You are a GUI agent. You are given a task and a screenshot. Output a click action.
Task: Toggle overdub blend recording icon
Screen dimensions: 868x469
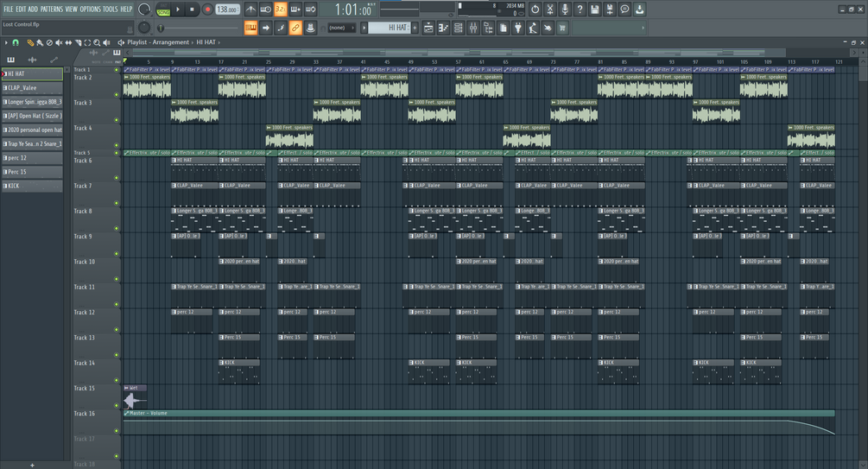coord(295,10)
